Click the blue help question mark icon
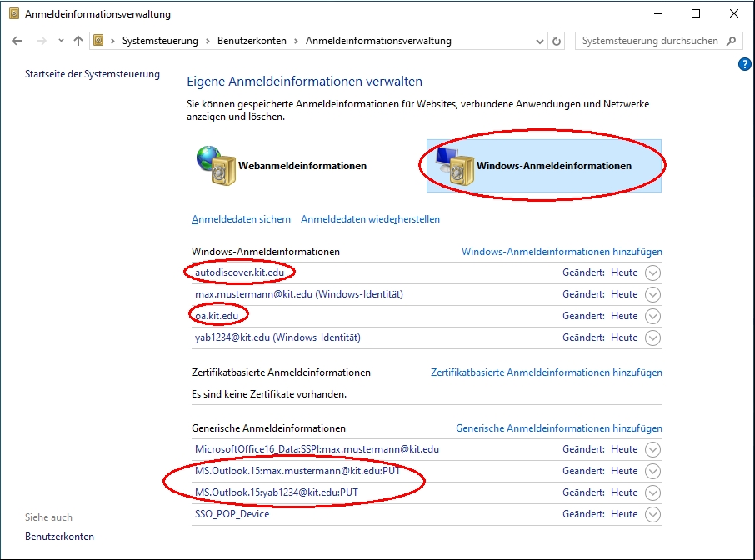The height and width of the screenshot is (560, 755). tap(745, 64)
